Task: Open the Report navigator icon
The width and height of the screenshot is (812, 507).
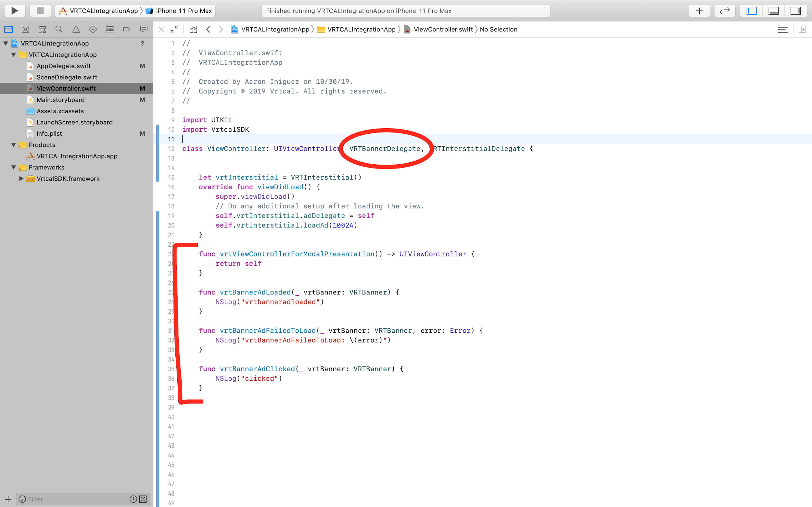Action: point(144,30)
